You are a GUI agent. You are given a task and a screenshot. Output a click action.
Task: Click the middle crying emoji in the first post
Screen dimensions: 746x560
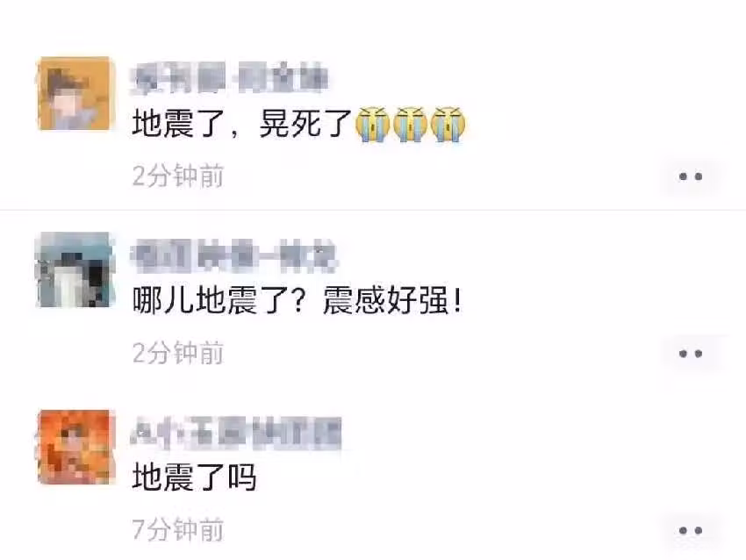[x=410, y=124]
